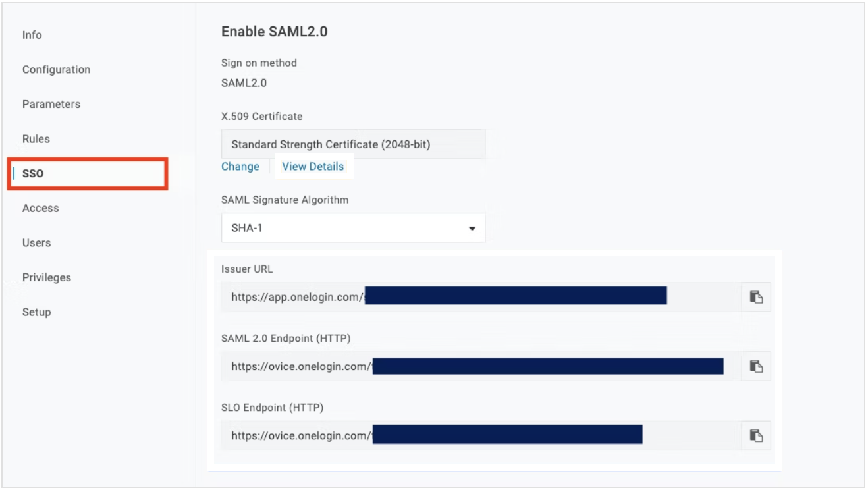Image resolution: width=868 pixels, height=490 pixels.
Task: Copy the SLO Endpoint URL
Action: 757,435
